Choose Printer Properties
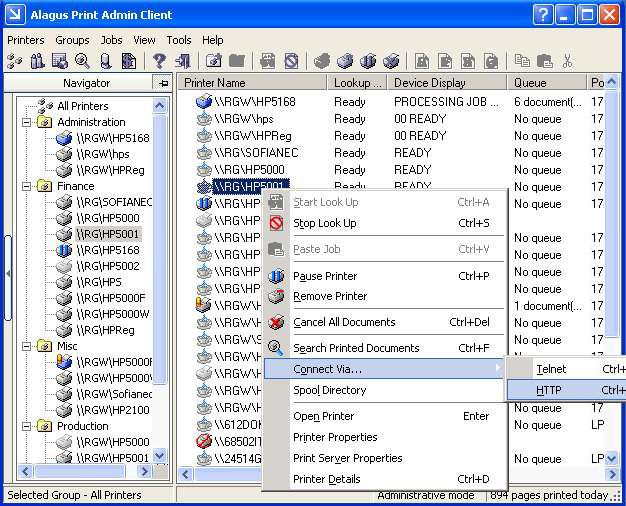 click(x=383, y=437)
